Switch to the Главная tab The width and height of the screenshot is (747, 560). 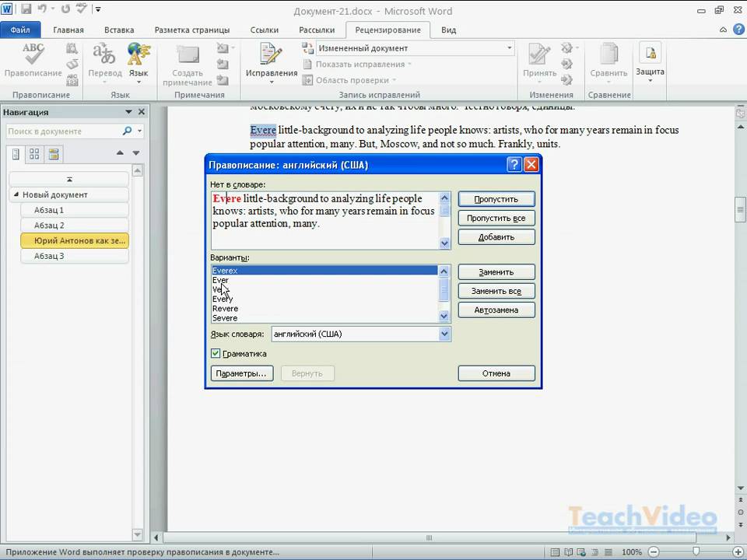[x=68, y=30]
